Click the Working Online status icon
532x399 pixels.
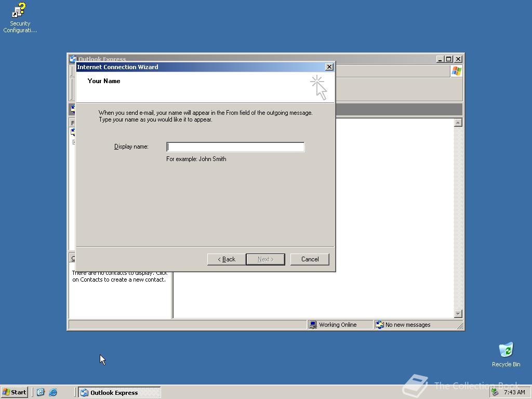pyautogui.click(x=312, y=325)
